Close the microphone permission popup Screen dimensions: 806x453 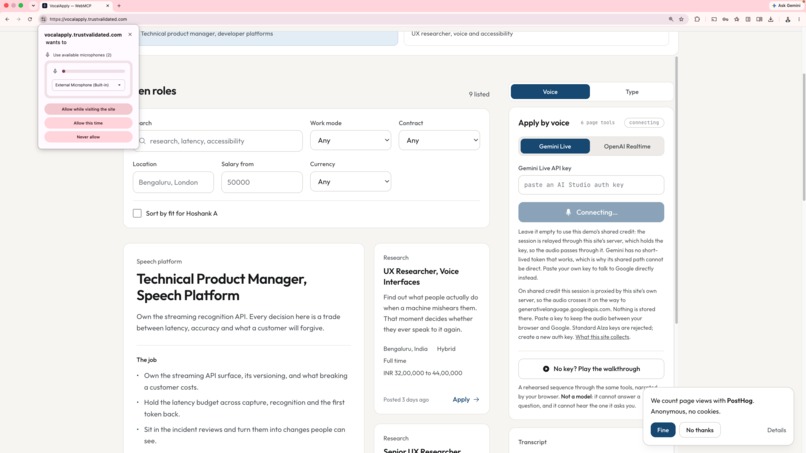click(x=130, y=34)
